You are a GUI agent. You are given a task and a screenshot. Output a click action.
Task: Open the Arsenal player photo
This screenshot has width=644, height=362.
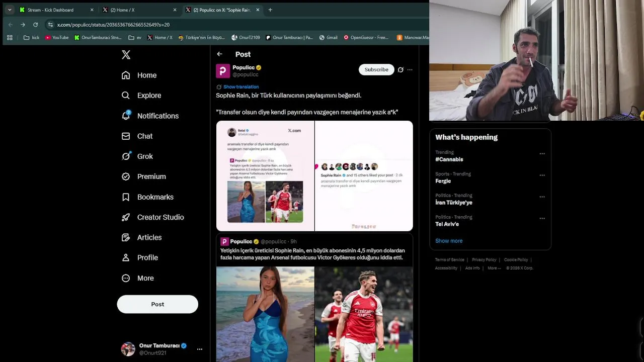point(364,314)
